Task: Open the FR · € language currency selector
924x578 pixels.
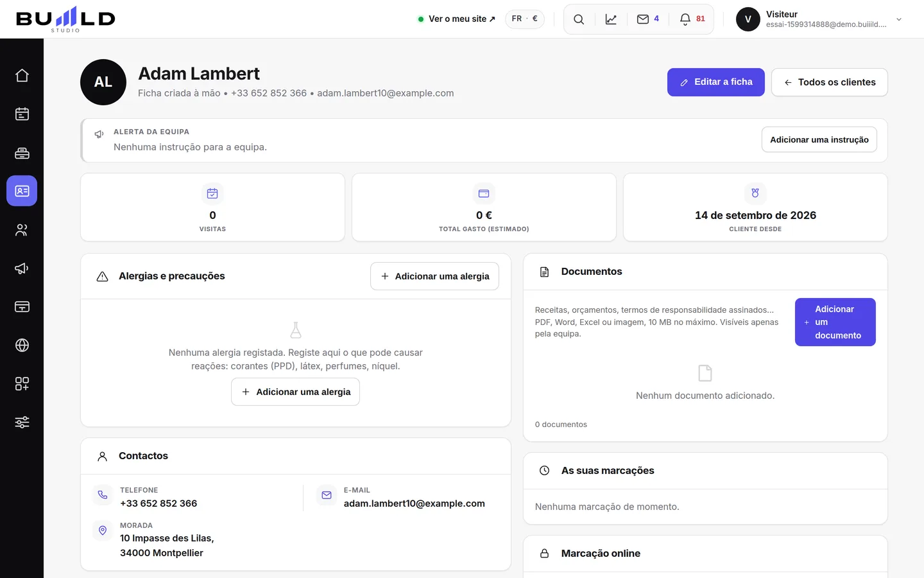Action: [x=525, y=19]
